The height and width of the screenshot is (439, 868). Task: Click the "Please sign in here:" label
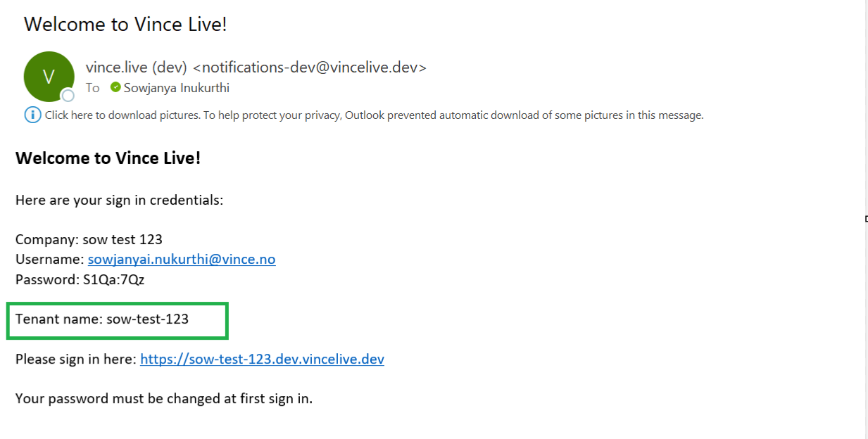pos(76,360)
